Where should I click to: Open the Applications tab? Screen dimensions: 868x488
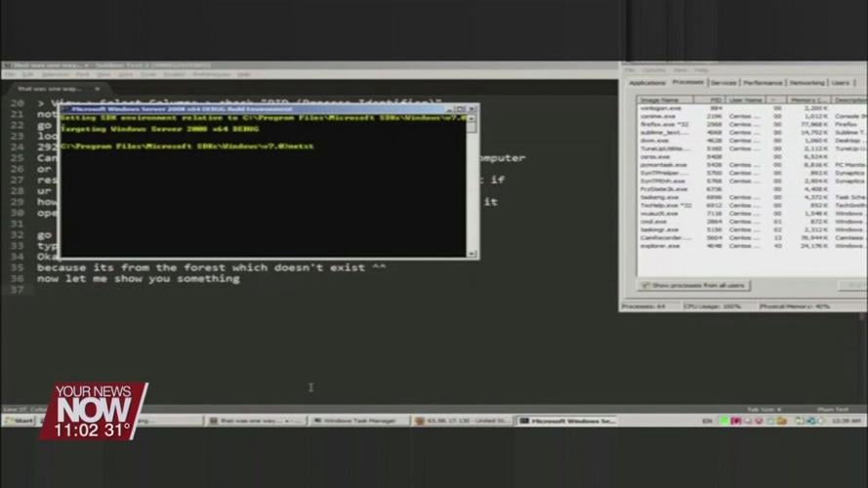646,83
